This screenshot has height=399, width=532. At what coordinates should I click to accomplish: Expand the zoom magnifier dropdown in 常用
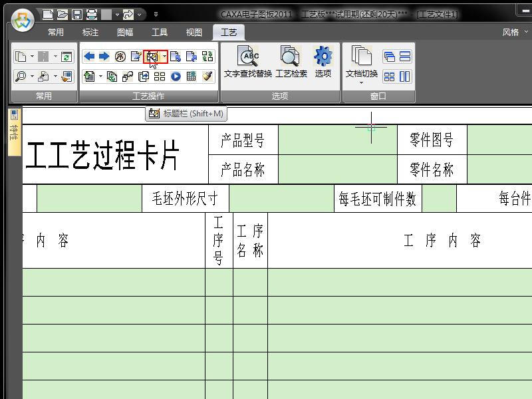coord(31,76)
